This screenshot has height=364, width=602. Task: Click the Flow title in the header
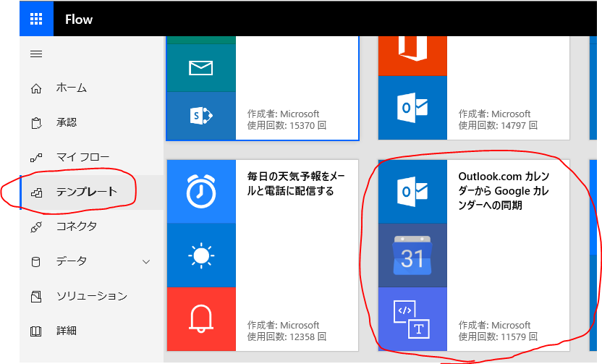79,20
